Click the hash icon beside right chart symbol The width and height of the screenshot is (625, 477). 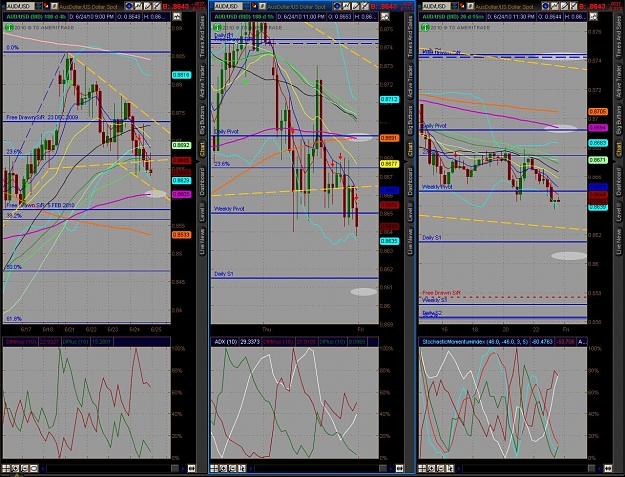[471, 6]
